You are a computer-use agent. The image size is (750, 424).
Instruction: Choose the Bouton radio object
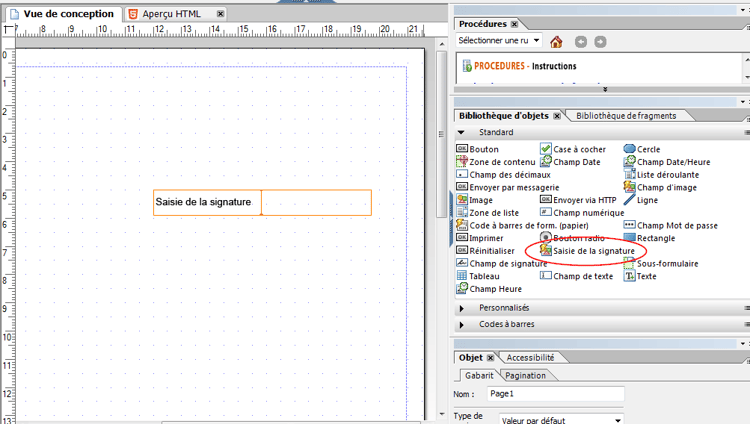[x=573, y=238]
